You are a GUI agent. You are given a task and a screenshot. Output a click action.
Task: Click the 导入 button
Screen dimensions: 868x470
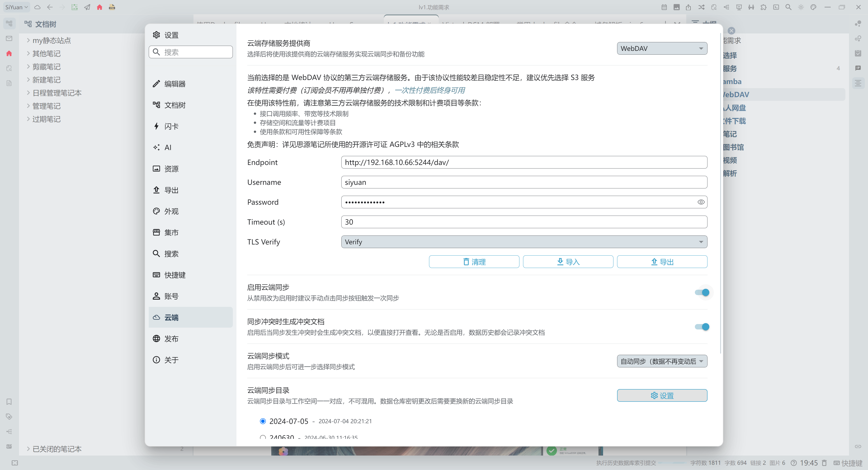(568, 262)
